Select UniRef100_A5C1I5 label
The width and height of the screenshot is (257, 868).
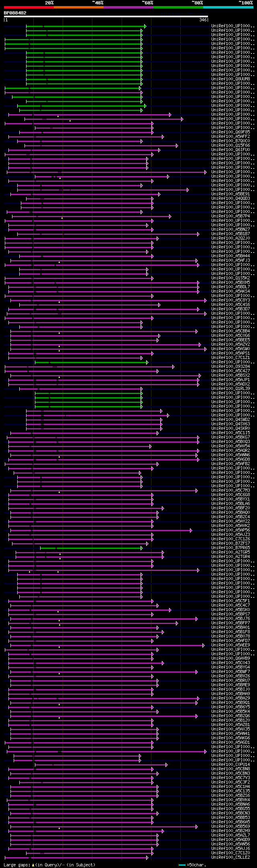[x=230, y=433]
